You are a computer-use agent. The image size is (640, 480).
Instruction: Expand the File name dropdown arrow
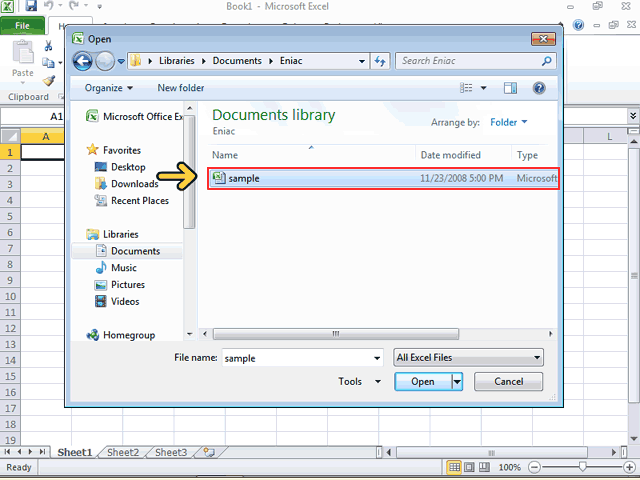coord(377,358)
